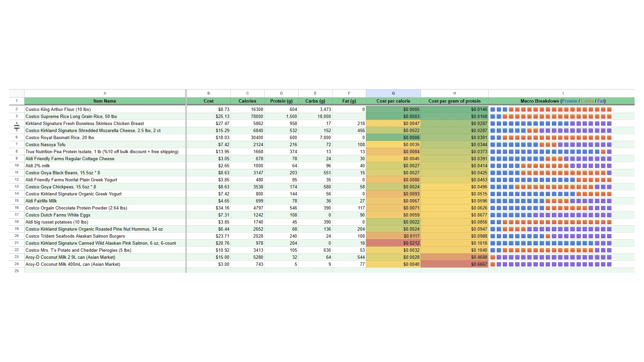
Task: Click the Carbs (g) header cell
Action: 315,101
